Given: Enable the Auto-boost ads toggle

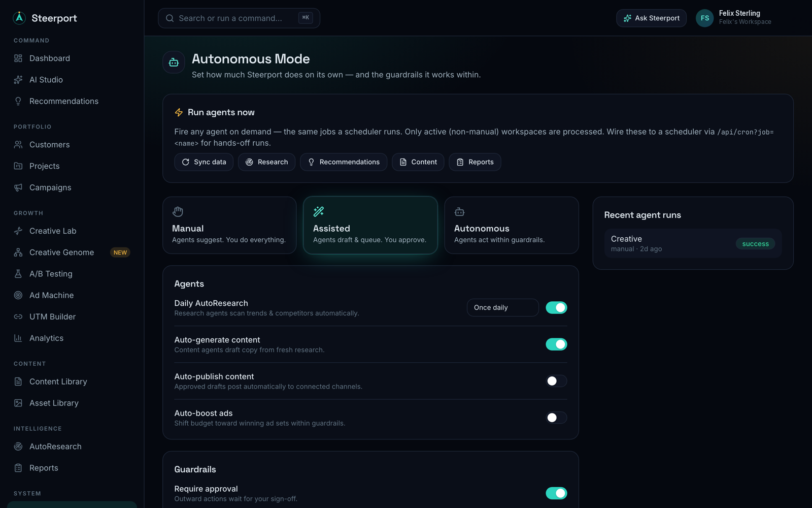Looking at the screenshot, I should pos(556,418).
